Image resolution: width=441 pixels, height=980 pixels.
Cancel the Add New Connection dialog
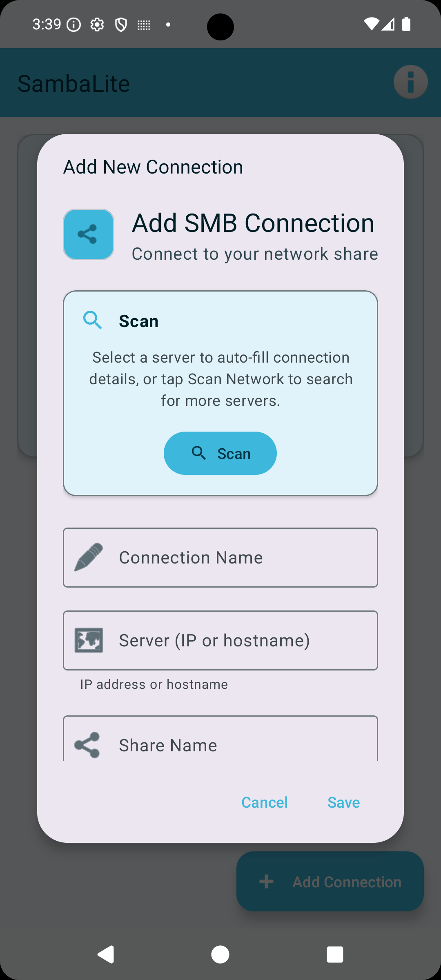[x=265, y=802]
